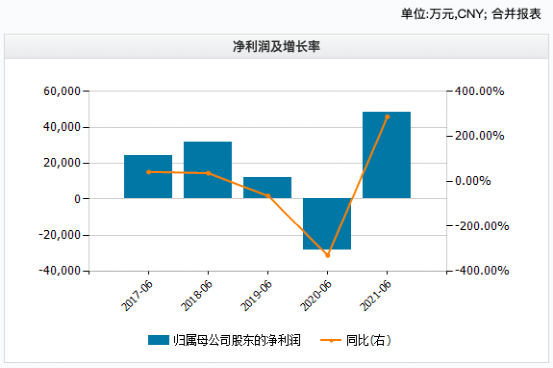This screenshot has width=553, height=368.
Task: Toggle the 同比(右) legend text
Action: [x=368, y=340]
